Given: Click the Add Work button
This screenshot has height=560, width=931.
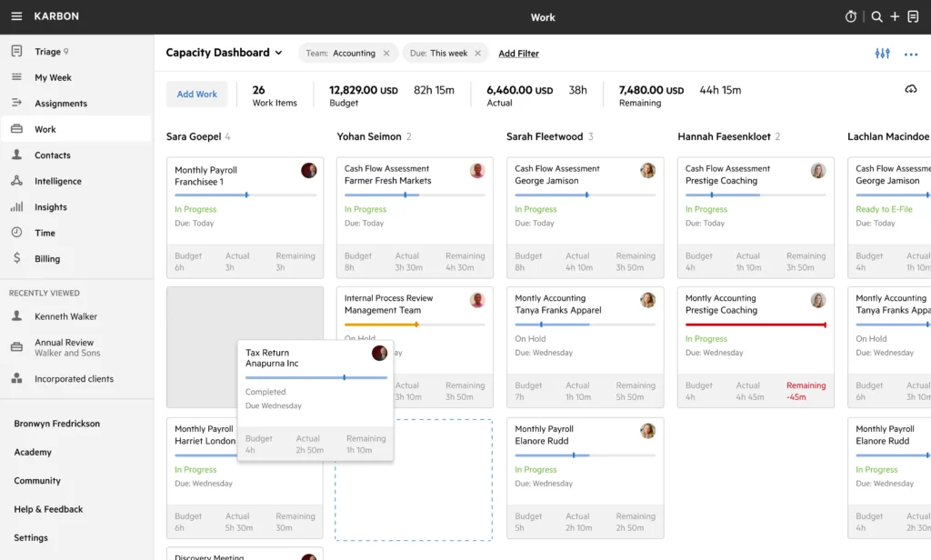Looking at the screenshot, I should (x=196, y=94).
